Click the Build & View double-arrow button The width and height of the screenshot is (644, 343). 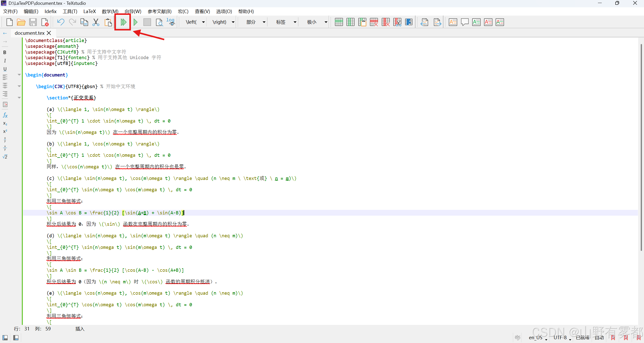(x=123, y=22)
